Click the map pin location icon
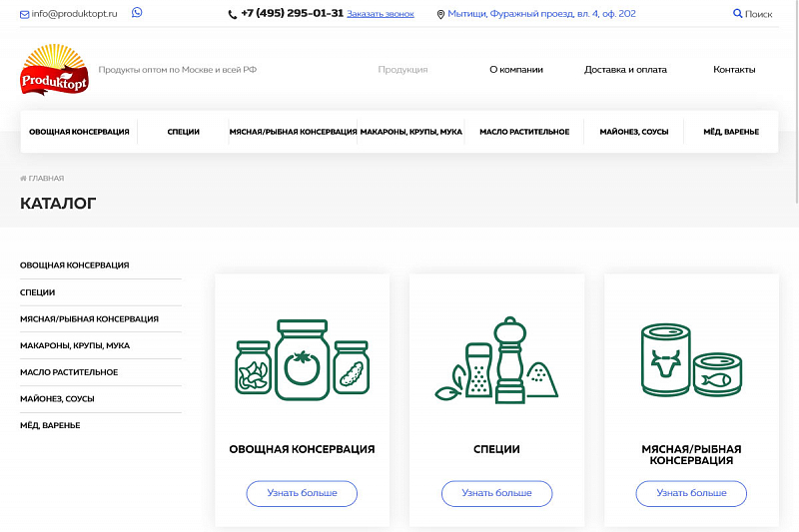Viewport: 799px width, 532px height. click(x=440, y=15)
